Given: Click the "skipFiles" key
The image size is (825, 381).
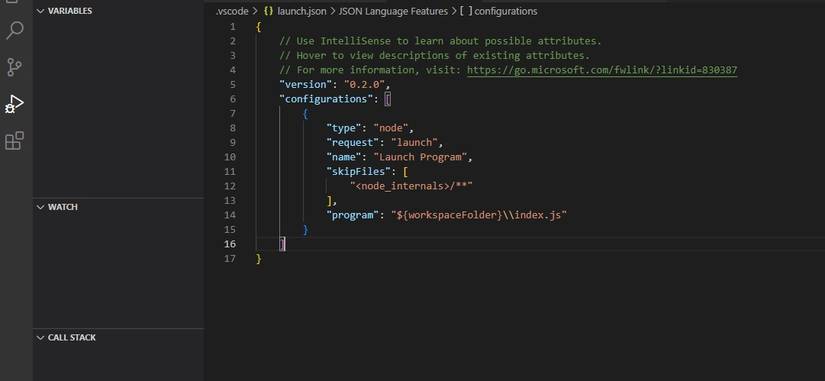Looking at the screenshot, I should click(359, 172).
